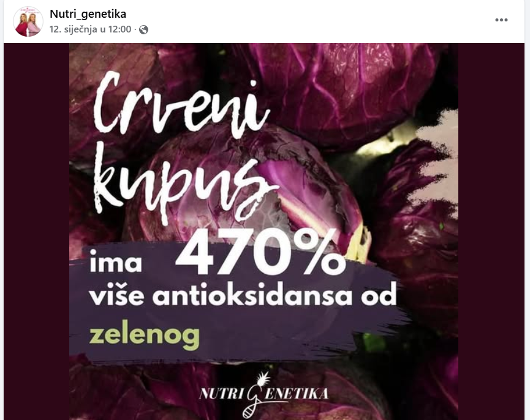Viewport: 530px width, 420px height.
Task: Click the dark margin left of the image
Action: 37,231
